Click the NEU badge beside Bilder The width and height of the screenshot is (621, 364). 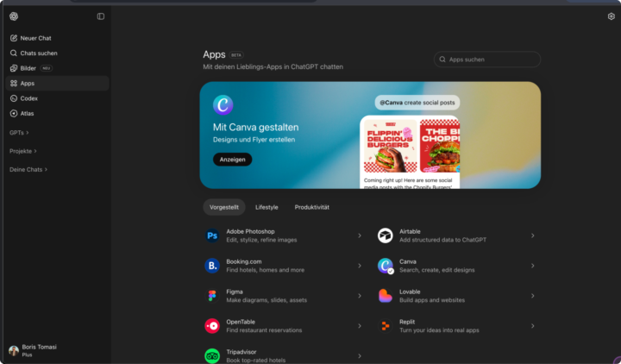pyautogui.click(x=47, y=68)
